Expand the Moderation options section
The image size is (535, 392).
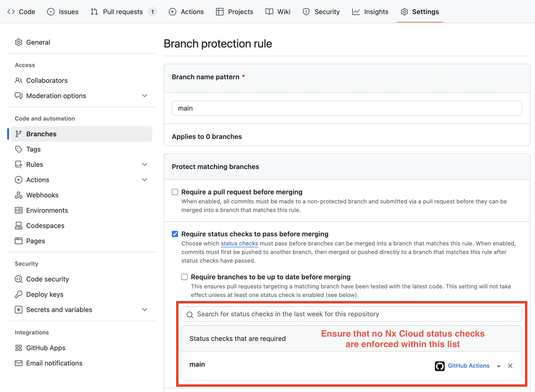point(145,95)
